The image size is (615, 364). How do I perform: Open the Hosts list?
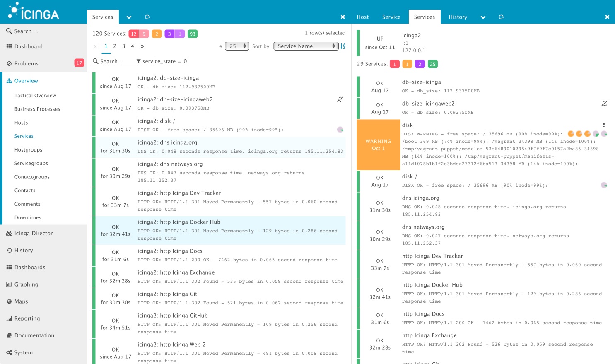[x=21, y=123]
